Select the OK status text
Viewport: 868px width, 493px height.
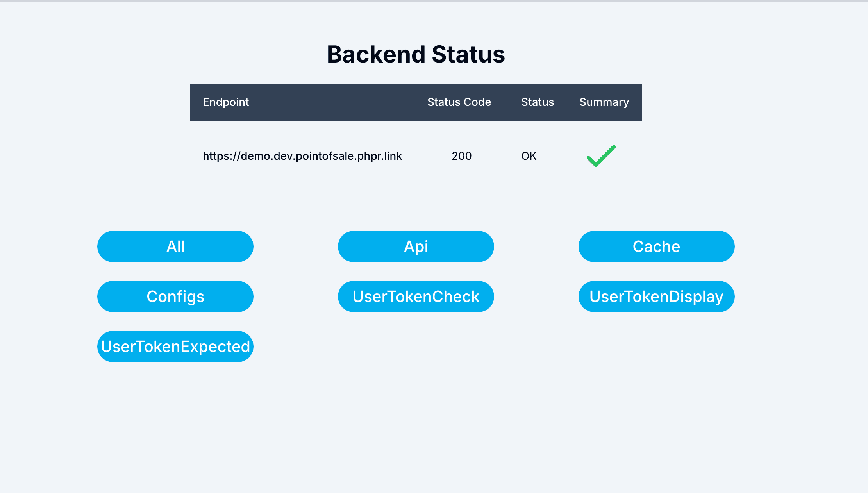point(529,156)
